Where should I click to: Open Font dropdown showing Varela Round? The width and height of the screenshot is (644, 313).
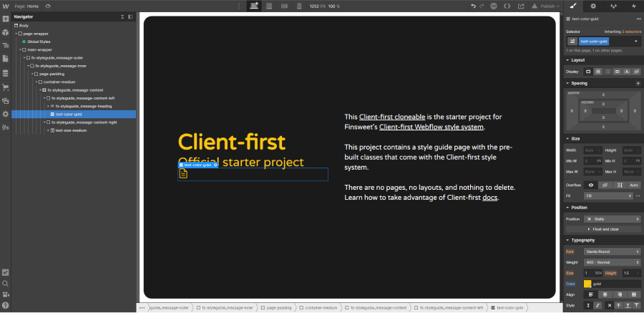612,251
